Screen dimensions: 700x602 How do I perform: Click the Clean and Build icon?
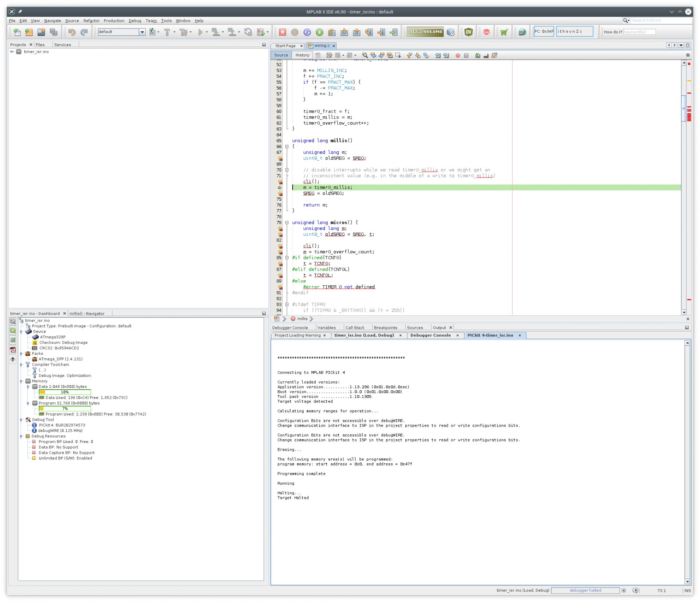pyautogui.click(x=184, y=32)
